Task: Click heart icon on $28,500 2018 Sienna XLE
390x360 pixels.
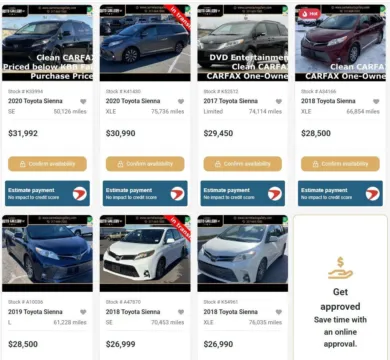Action: click(x=376, y=101)
